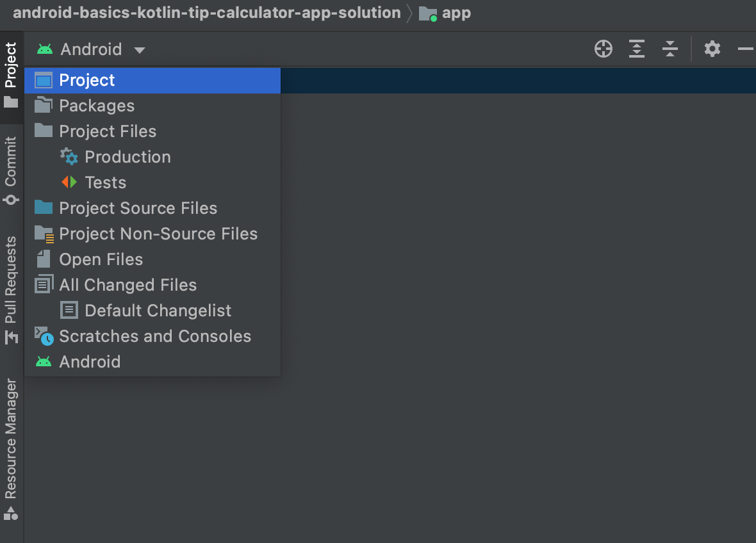This screenshot has width=756, height=543.
Task: Click Select Opened File target icon
Action: pos(603,49)
